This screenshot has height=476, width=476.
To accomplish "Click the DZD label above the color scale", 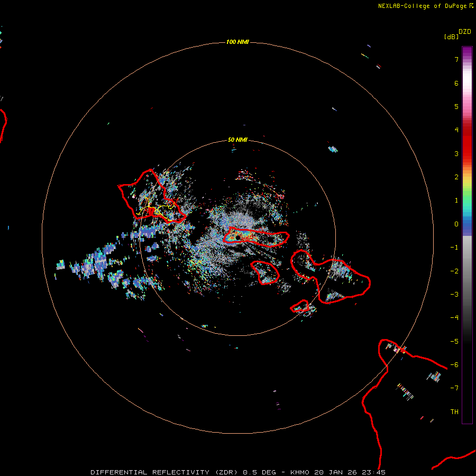I will pos(465,32).
